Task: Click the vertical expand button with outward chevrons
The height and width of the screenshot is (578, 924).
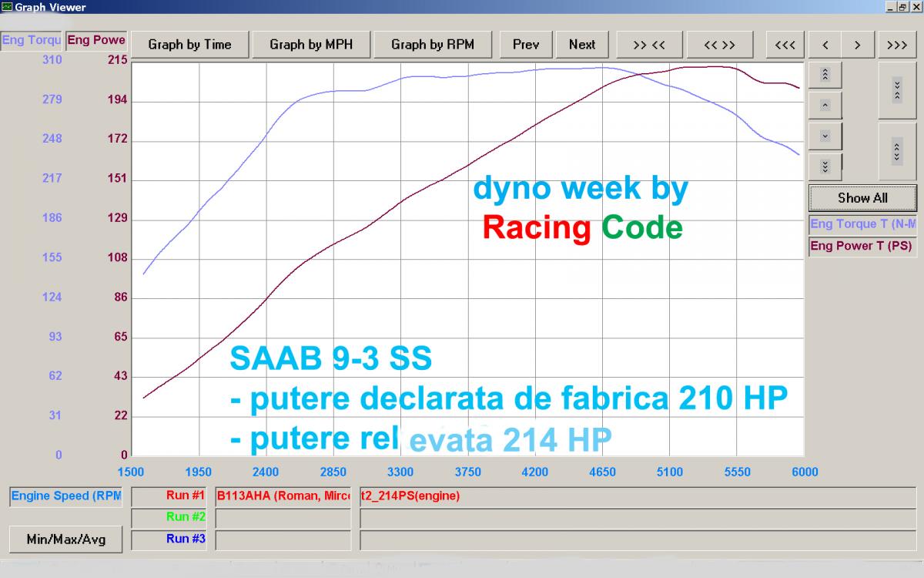Action: coord(897,151)
